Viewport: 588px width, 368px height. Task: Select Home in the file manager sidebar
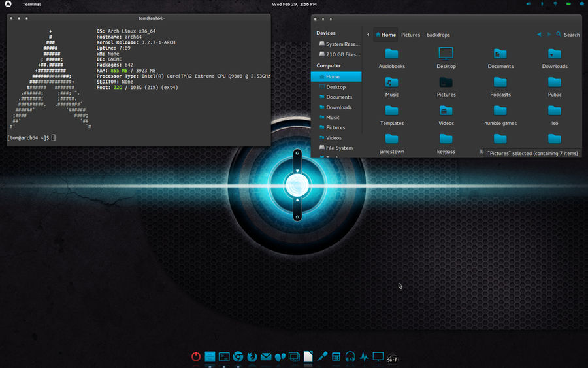click(336, 76)
